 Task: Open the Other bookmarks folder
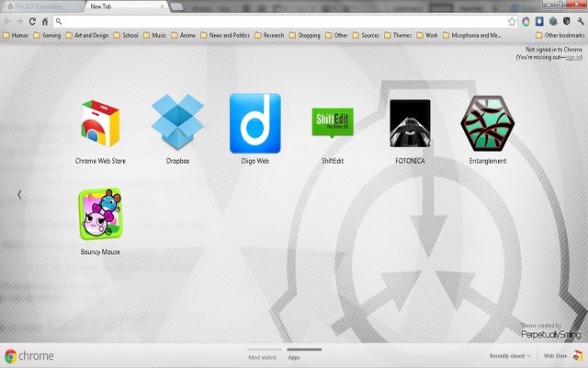pyautogui.click(x=336, y=35)
